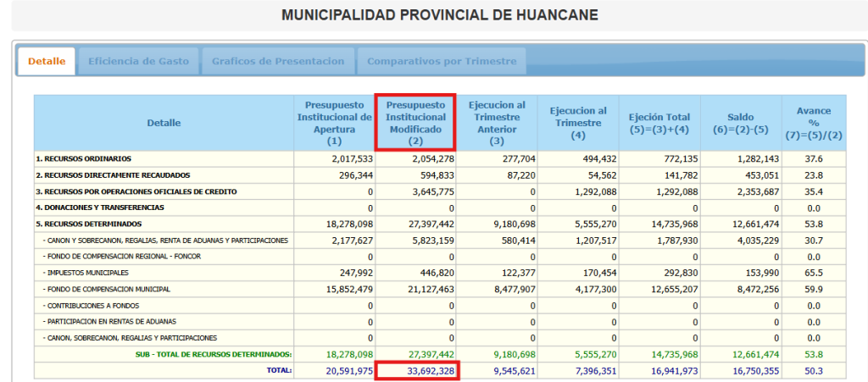
Task: Switch to Eficiencia de Gasto tab
Action: pos(138,61)
